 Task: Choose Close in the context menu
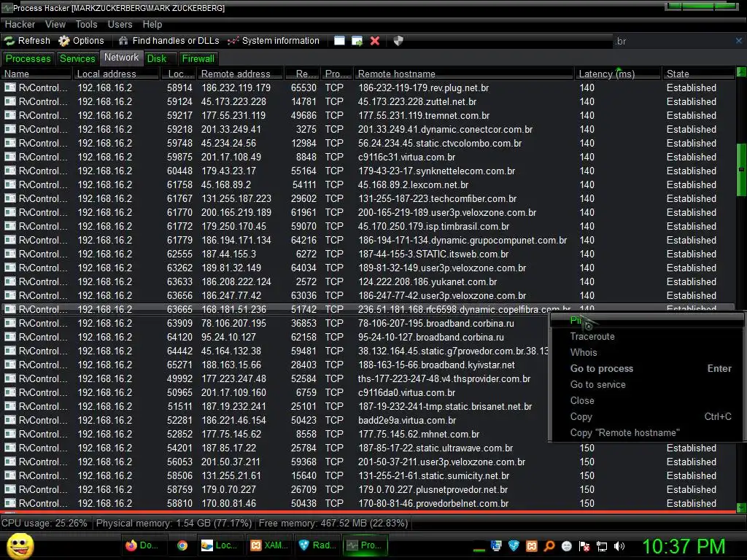pos(647,400)
